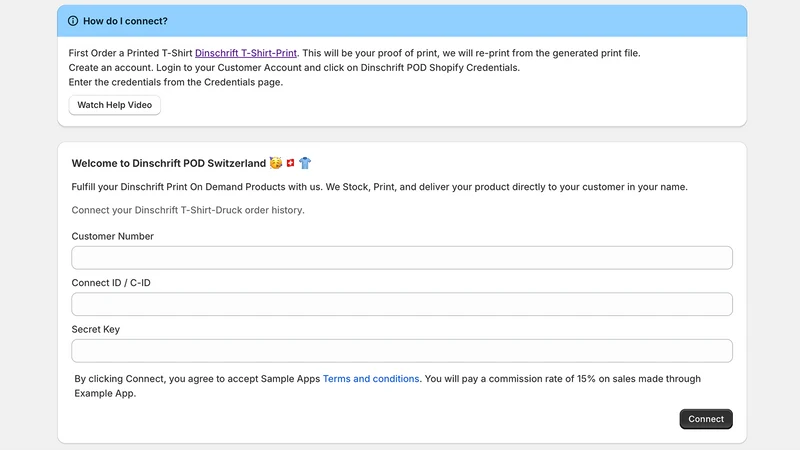
Task: Click the Connect ID / C-ID label
Action: [111, 283]
